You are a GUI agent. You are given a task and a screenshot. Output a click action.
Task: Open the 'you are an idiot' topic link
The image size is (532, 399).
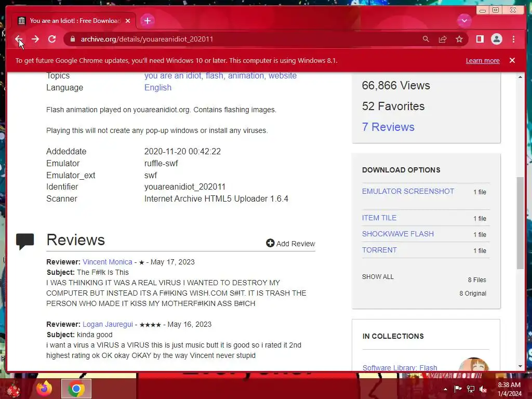click(x=172, y=75)
